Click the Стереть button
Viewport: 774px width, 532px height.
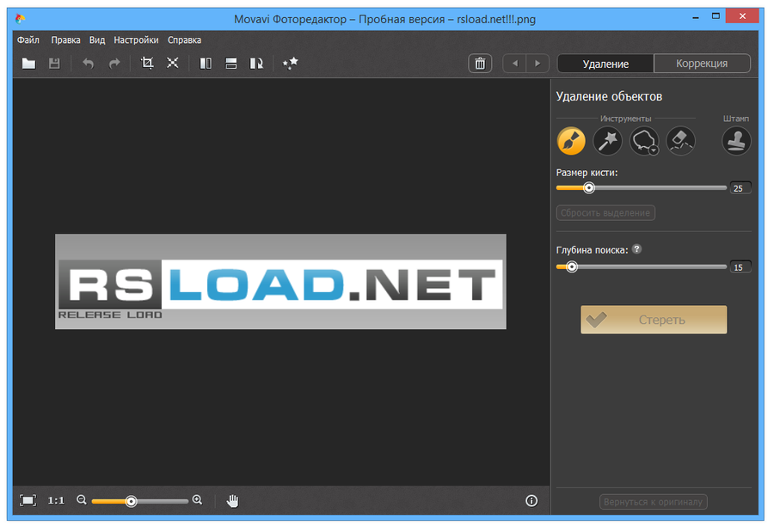click(654, 320)
